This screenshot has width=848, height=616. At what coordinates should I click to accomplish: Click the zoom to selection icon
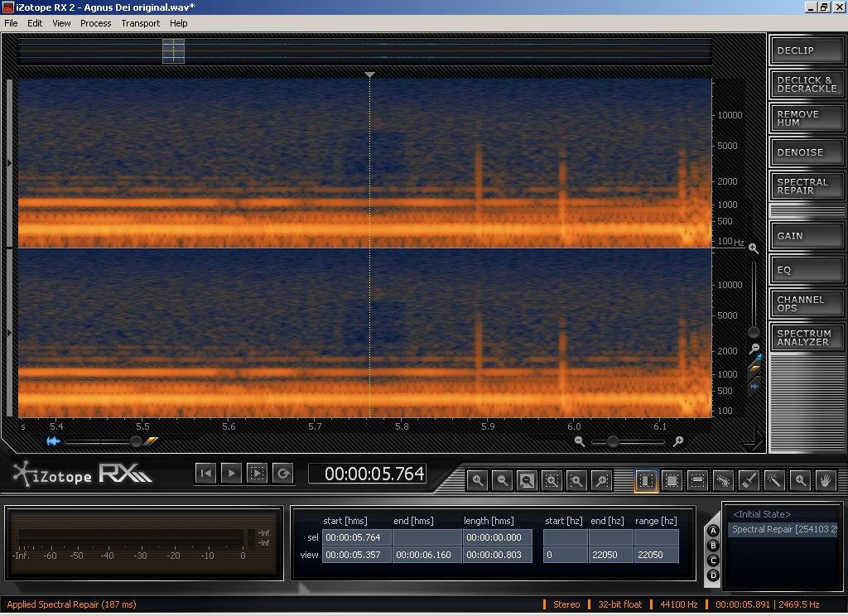tap(552, 480)
